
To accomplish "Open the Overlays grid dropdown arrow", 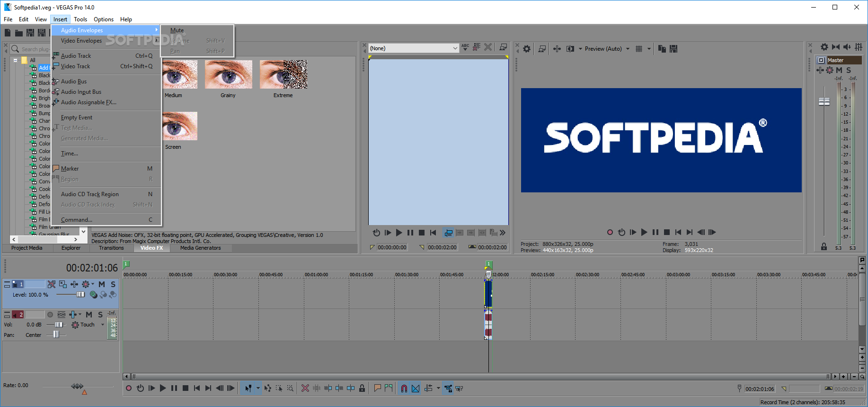I will click(649, 49).
